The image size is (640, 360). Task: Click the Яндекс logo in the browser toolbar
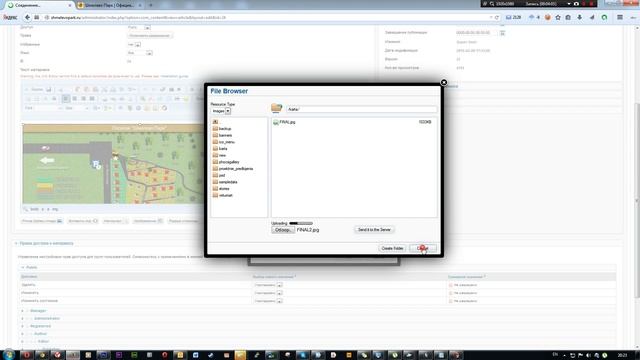click(10, 18)
